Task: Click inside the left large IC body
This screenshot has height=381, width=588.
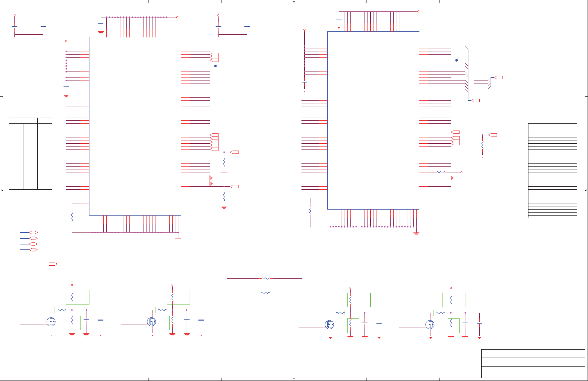Action: click(x=135, y=126)
